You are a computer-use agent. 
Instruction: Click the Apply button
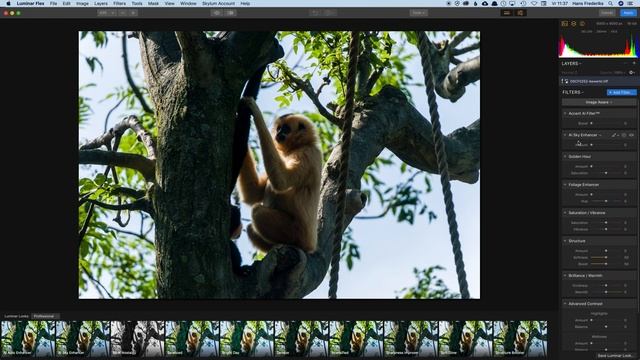click(628, 13)
